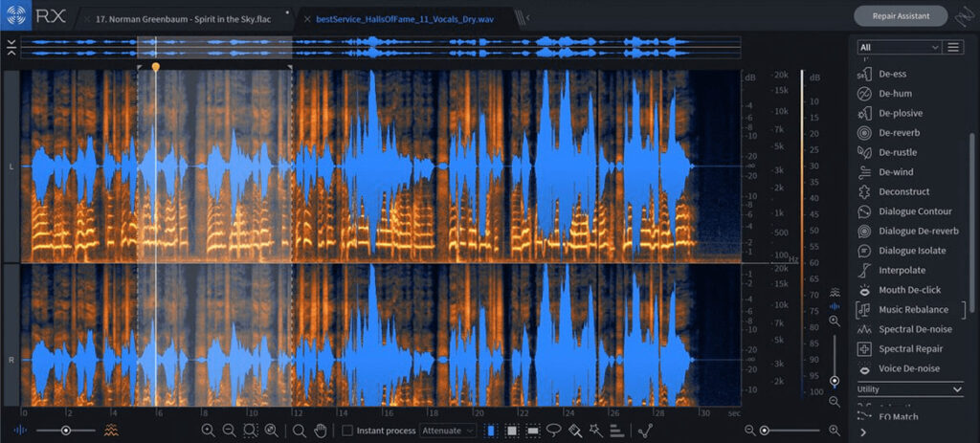Viewport: 980px width, 443px height.
Task: Zoom in frequency axis vertically
Action: click(x=835, y=321)
